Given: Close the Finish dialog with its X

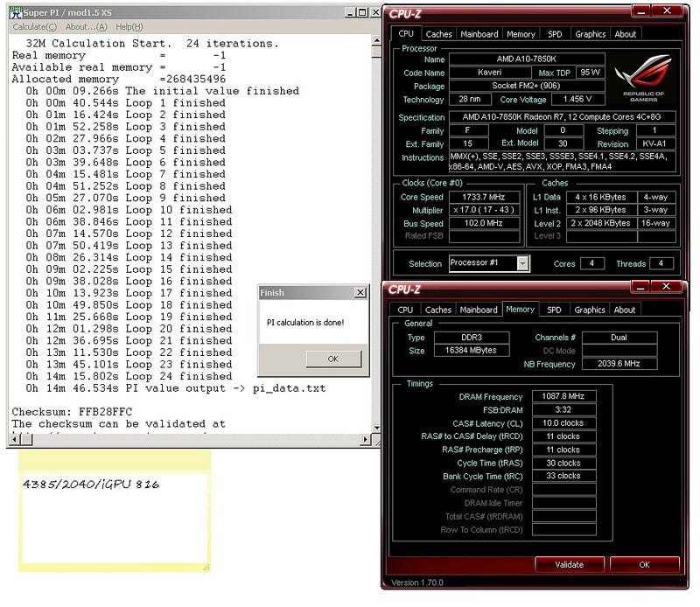Looking at the screenshot, I should click(360, 293).
